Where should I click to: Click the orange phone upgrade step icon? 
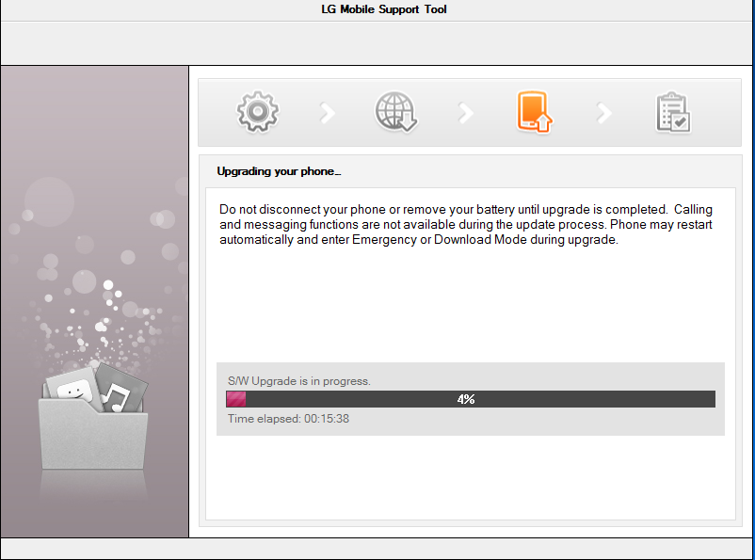(x=534, y=113)
